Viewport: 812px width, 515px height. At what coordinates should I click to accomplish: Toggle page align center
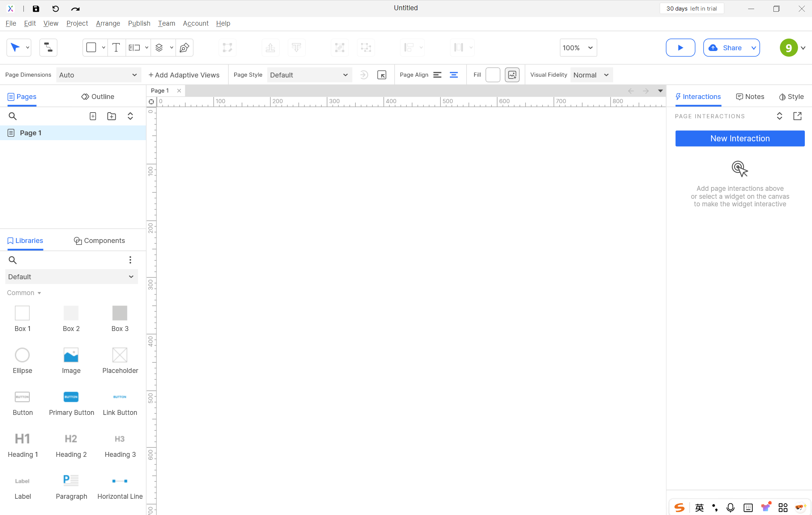(x=454, y=75)
